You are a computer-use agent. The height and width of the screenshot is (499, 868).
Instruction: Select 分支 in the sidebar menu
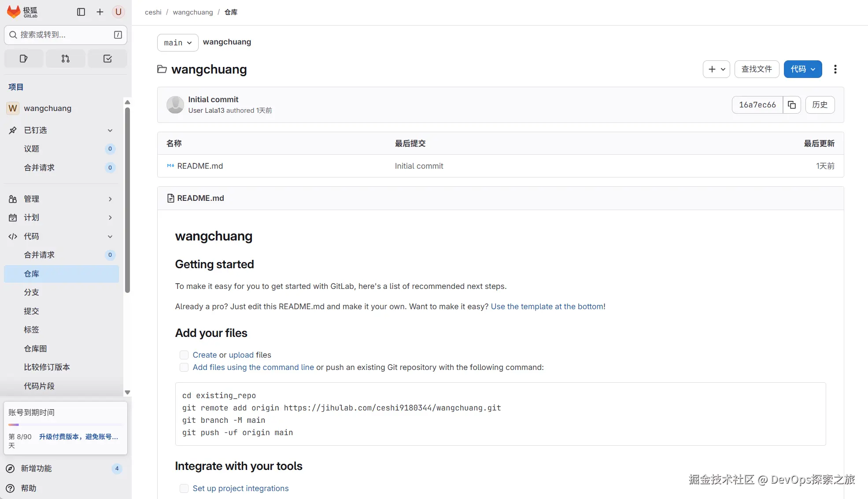click(x=32, y=292)
